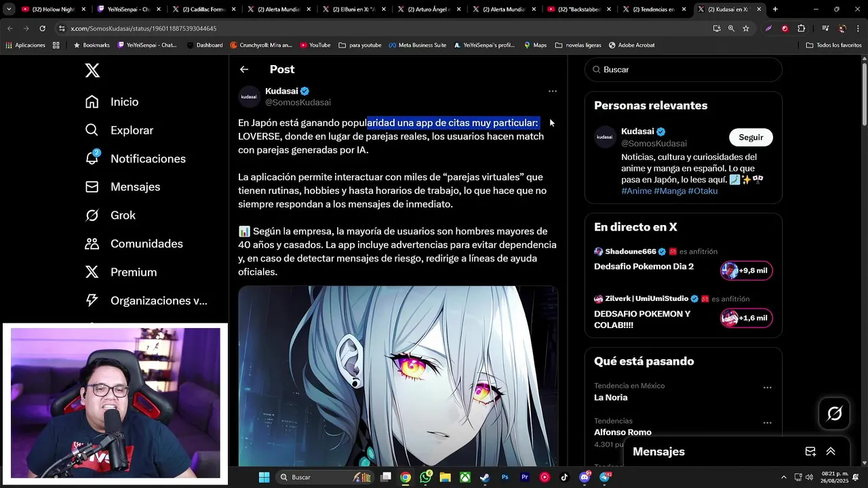This screenshot has height=488, width=868.
Task: Reload the page
Action: (x=42, y=28)
